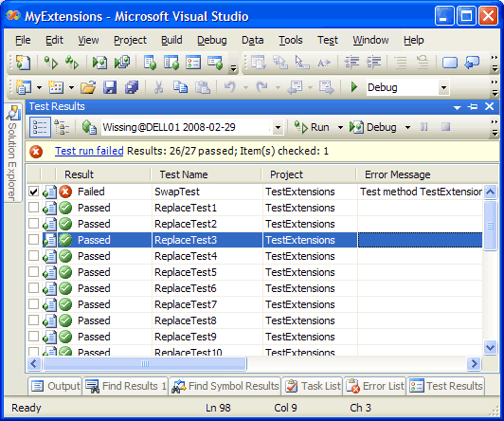The height and width of the screenshot is (421, 504).
Task: Expand the Run button dropdown arrow
Action: tap(340, 128)
